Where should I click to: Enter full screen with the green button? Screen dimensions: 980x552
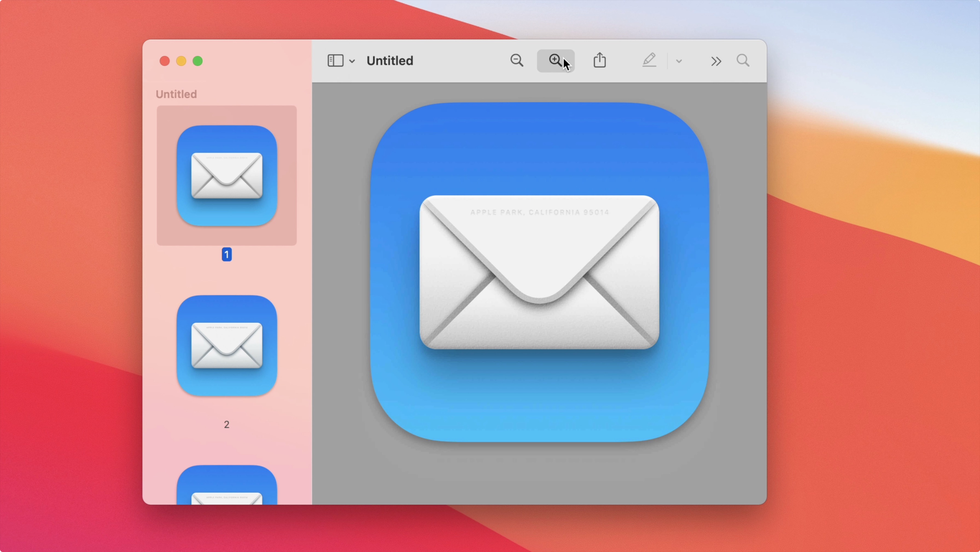198,61
